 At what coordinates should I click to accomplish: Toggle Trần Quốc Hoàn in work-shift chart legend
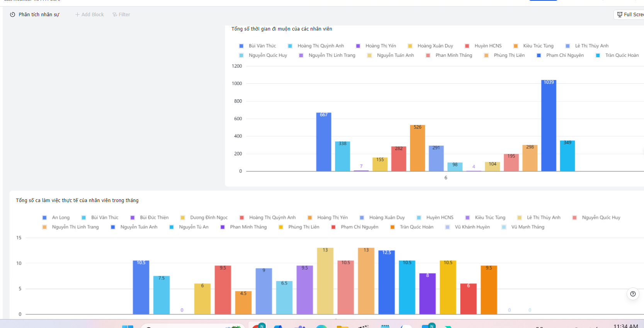[x=412, y=227]
